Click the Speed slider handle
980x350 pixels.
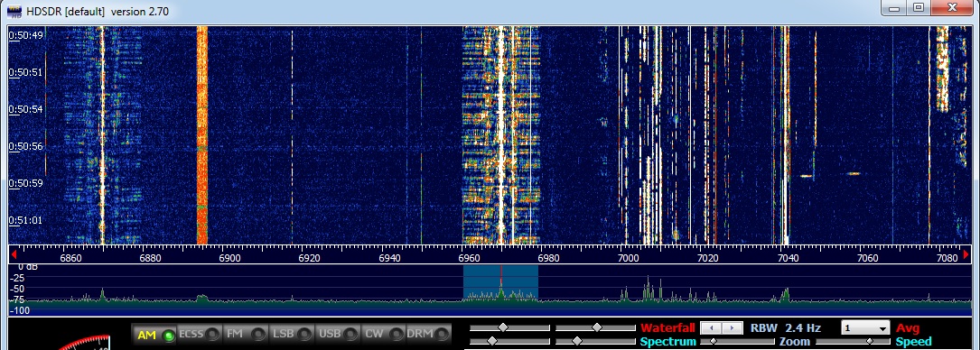870,341
